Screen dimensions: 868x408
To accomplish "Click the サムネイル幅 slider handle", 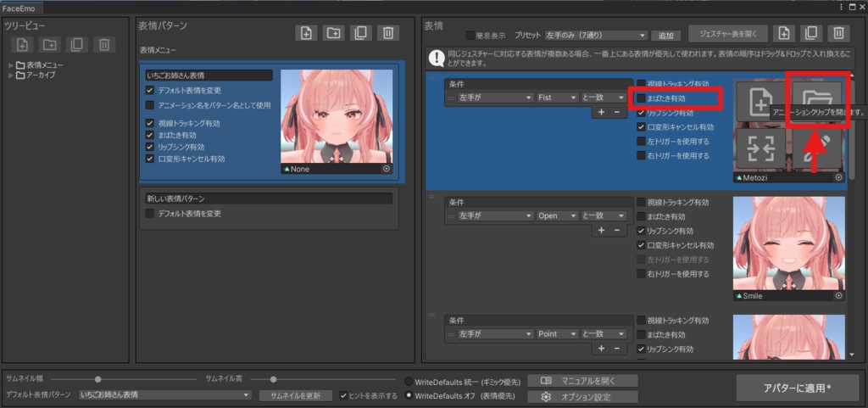I will pyautogui.click(x=98, y=379).
